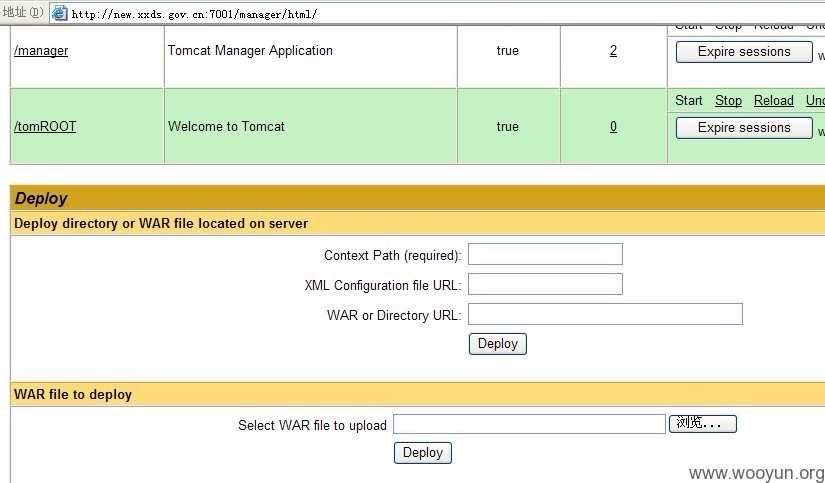Viewport: 825px width, 483px height.
Task: Click 'true' in the /manager row
Action: pos(508,51)
